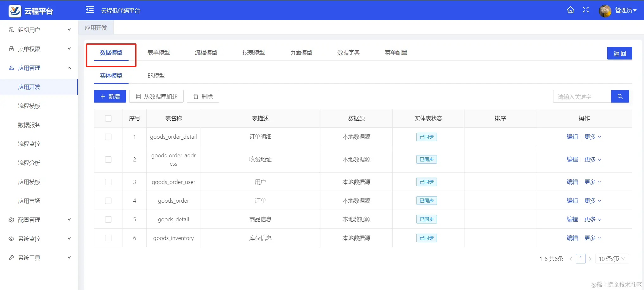Check the goods_order row checkbox
644x290 pixels.
(x=108, y=201)
